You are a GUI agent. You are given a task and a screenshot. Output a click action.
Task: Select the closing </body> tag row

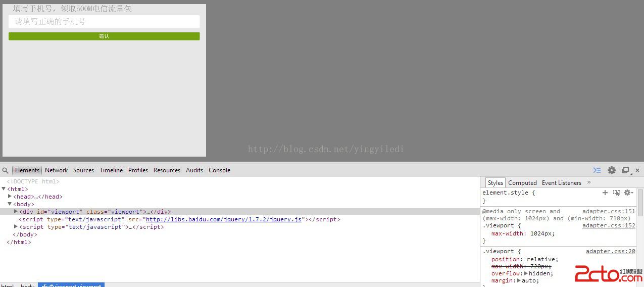25,234
